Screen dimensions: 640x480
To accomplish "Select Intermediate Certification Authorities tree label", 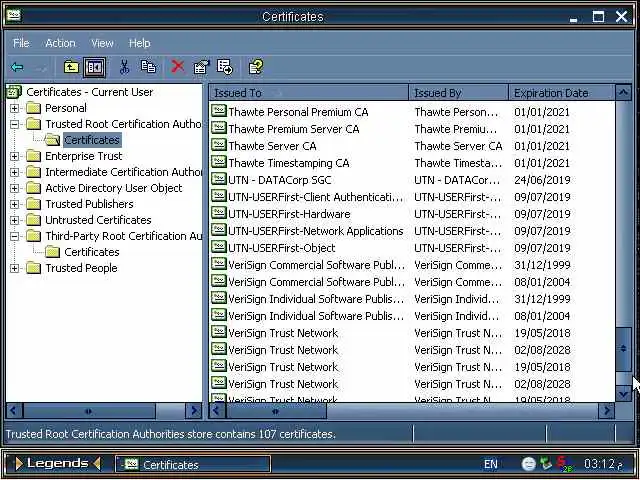I will [124, 172].
